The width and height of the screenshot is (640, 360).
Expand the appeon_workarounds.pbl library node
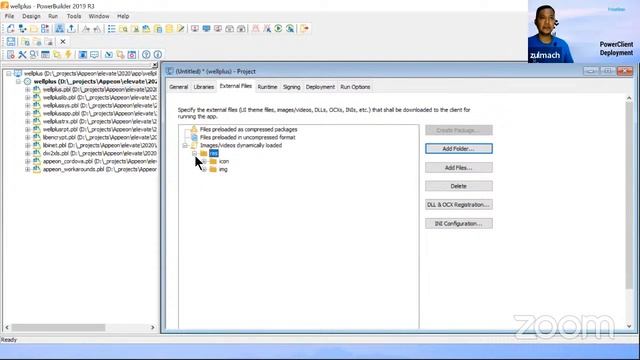[28, 169]
